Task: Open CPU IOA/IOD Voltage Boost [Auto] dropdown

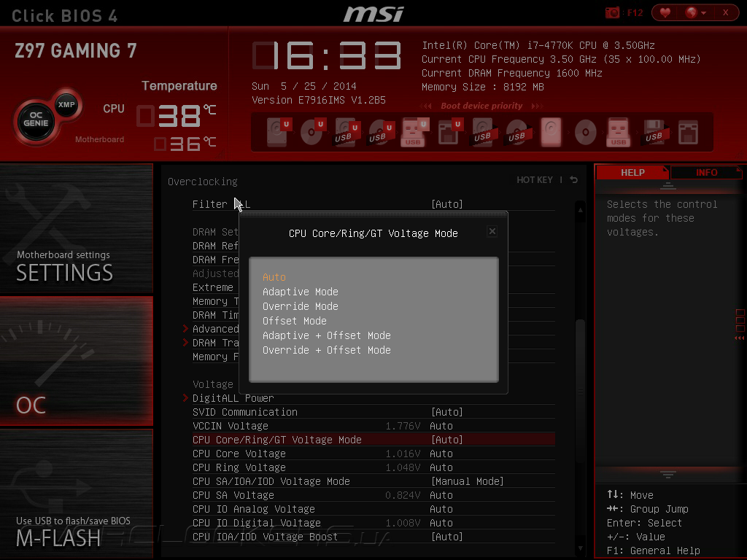Action: click(x=447, y=537)
